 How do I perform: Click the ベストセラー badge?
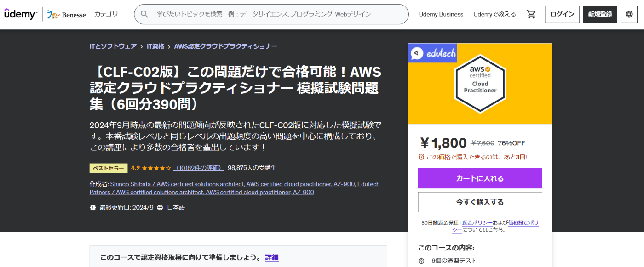(x=109, y=168)
